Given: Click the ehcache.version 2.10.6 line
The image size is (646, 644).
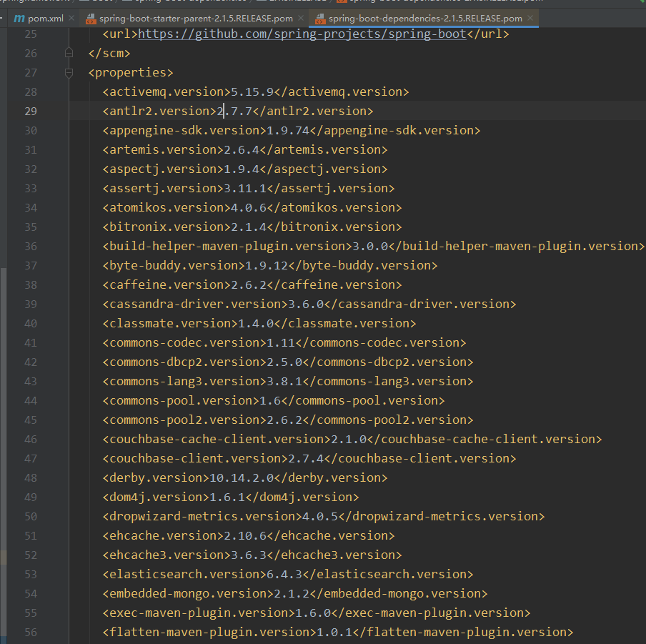Looking at the screenshot, I should click(x=249, y=536).
